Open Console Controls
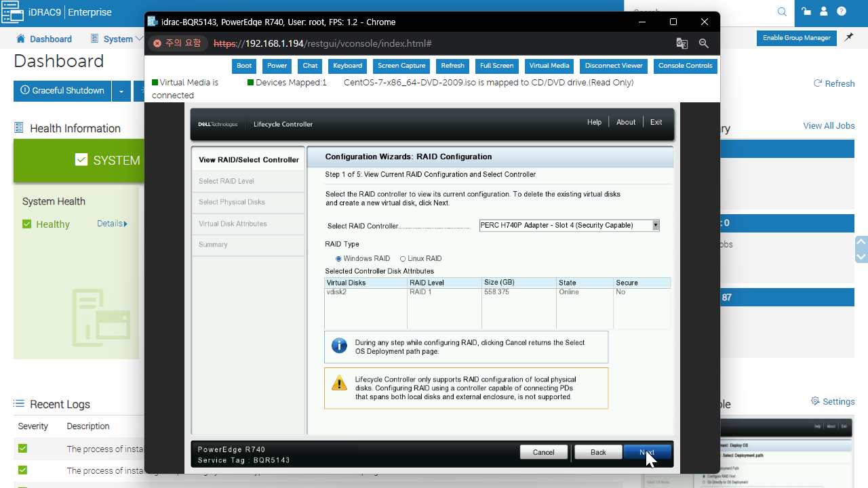Viewport: 868px width, 488px height. click(686, 66)
